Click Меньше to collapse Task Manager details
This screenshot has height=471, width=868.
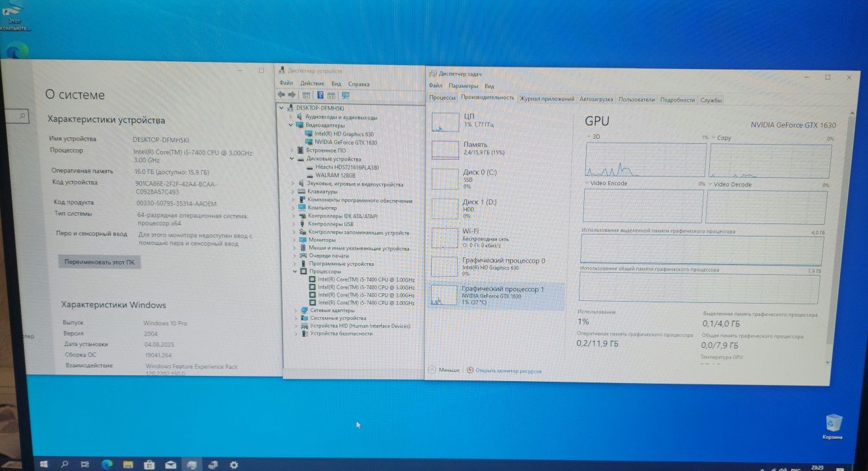[443, 370]
